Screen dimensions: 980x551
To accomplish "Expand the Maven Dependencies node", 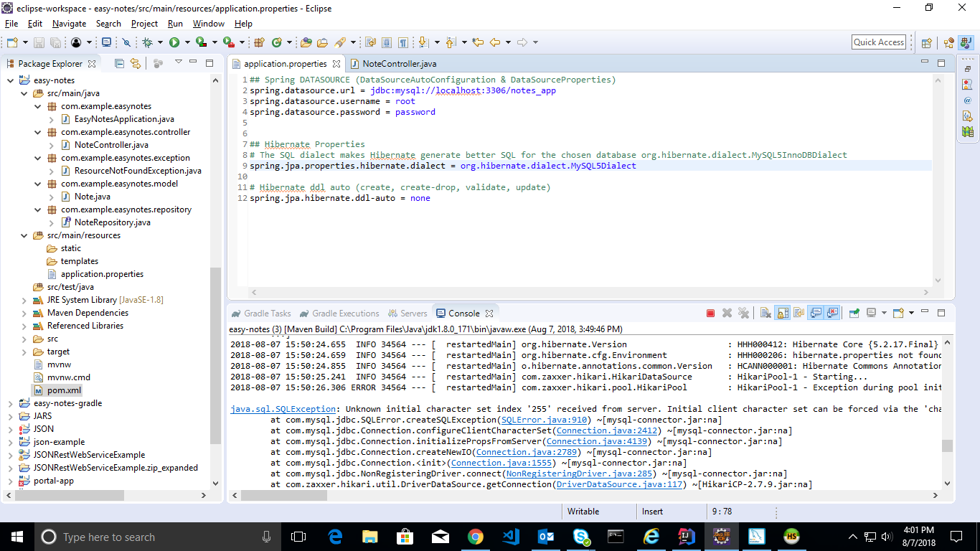I will pyautogui.click(x=24, y=313).
